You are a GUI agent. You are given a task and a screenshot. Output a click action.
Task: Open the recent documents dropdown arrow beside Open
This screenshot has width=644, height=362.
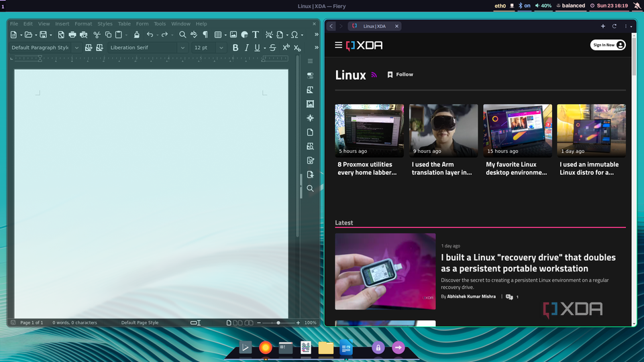pos(36,35)
